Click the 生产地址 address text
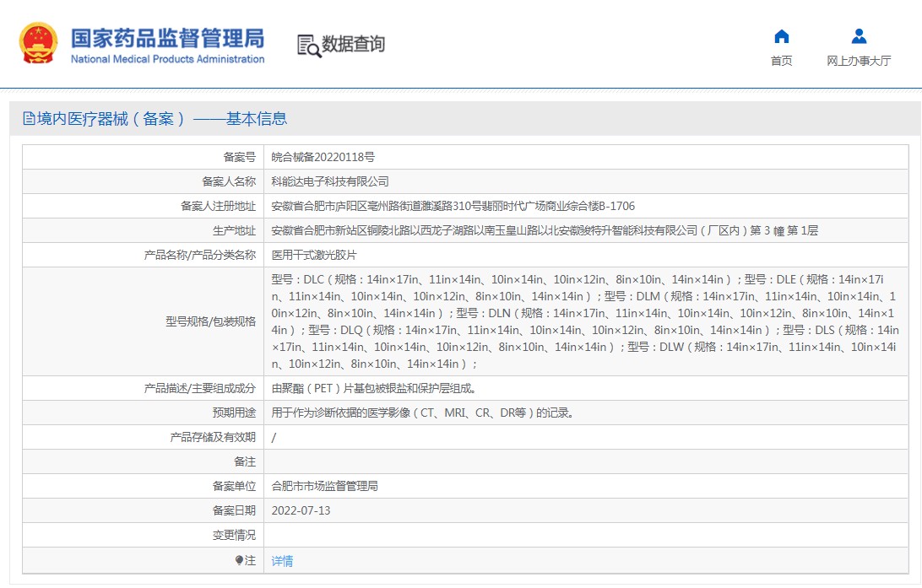The height and width of the screenshot is (588, 922). 544,230
